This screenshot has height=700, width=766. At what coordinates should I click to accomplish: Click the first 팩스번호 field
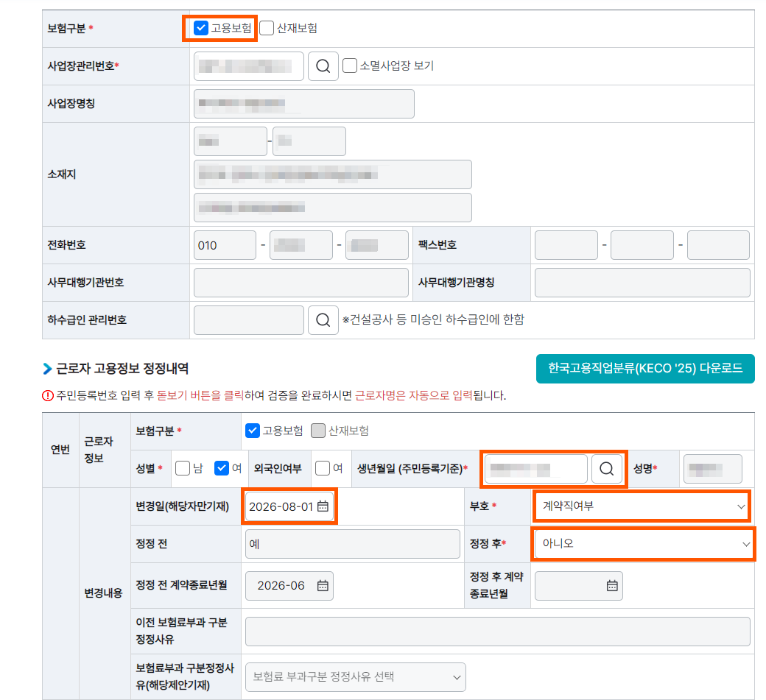point(566,245)
